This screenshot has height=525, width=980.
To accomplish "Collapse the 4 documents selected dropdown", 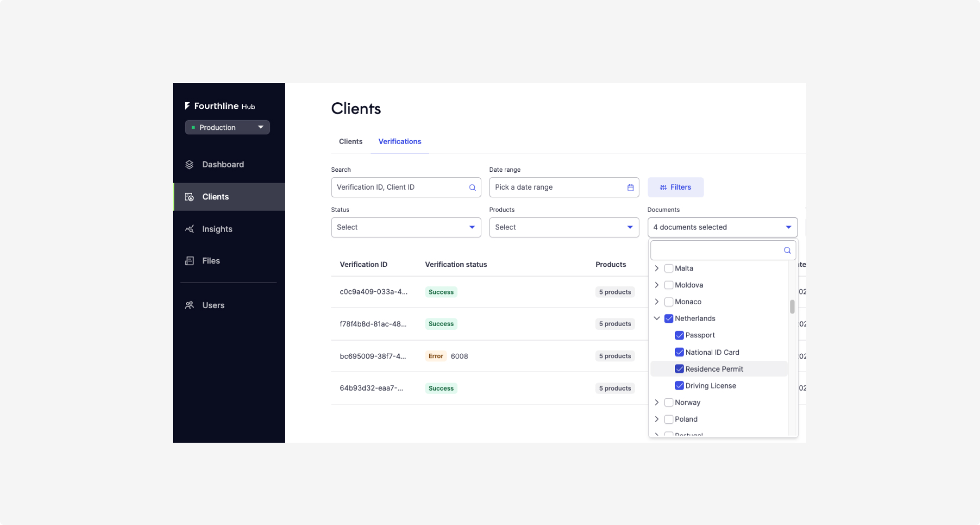I will pos(722,227).
